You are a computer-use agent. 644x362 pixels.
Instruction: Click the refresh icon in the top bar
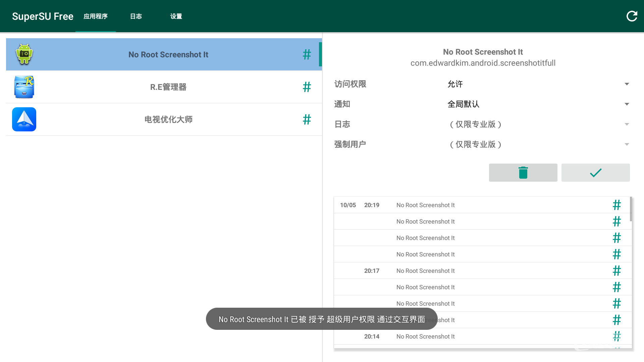[x=632, y=16]
